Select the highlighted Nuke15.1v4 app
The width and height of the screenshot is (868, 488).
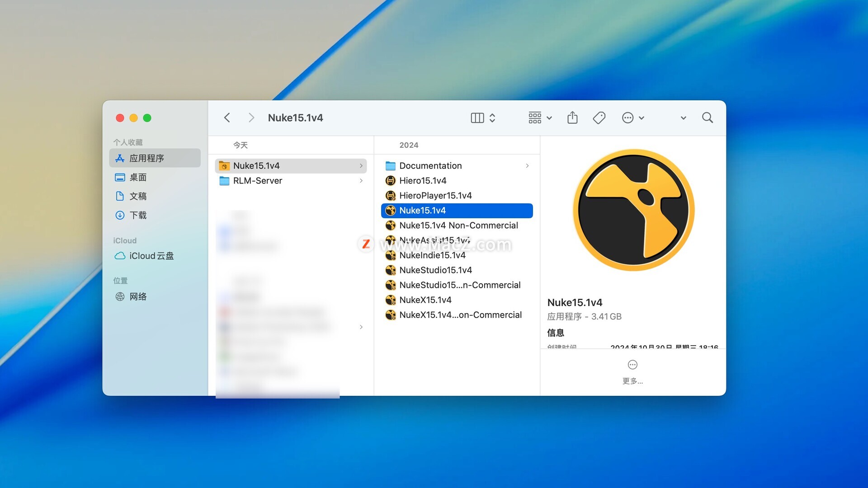tap(457, 211)
